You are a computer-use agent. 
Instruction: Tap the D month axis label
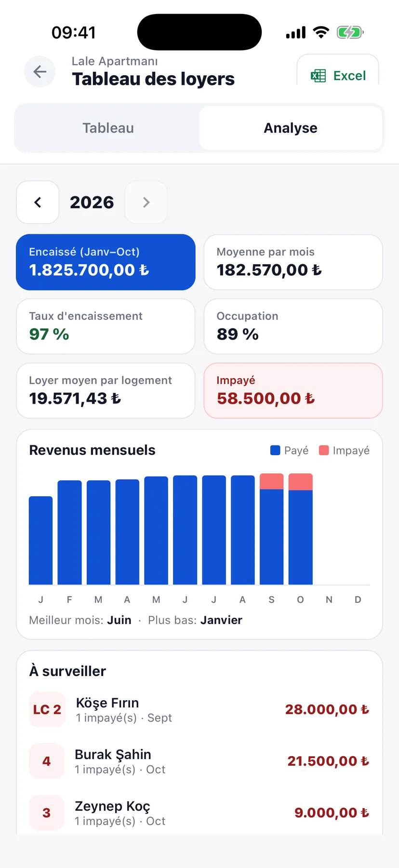(x=358, y=599)
